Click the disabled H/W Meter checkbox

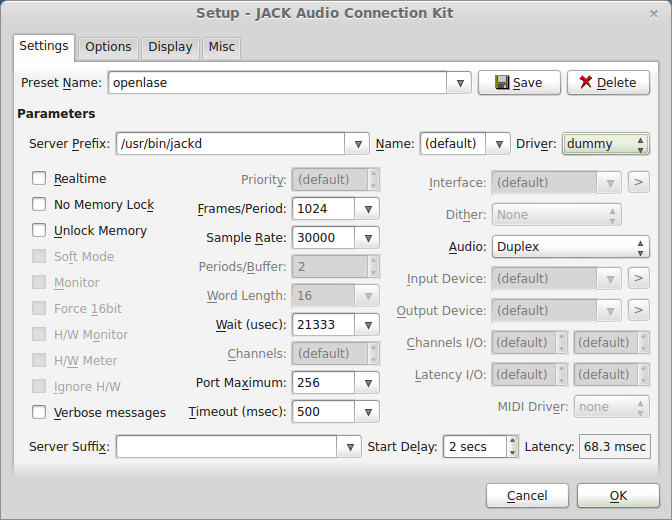[39, 361]
